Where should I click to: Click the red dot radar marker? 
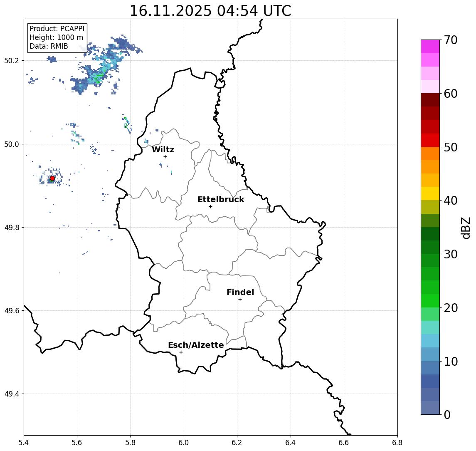tap(52, 178)
